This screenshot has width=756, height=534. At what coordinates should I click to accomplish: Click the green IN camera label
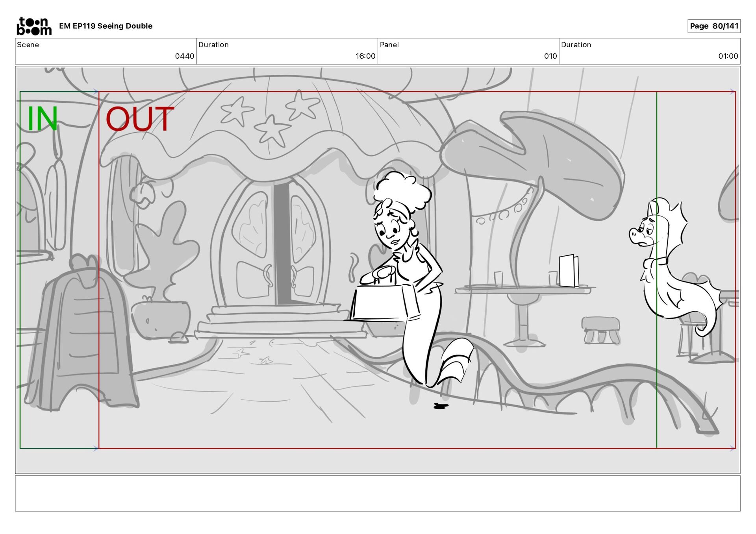[x=43, y=118]
